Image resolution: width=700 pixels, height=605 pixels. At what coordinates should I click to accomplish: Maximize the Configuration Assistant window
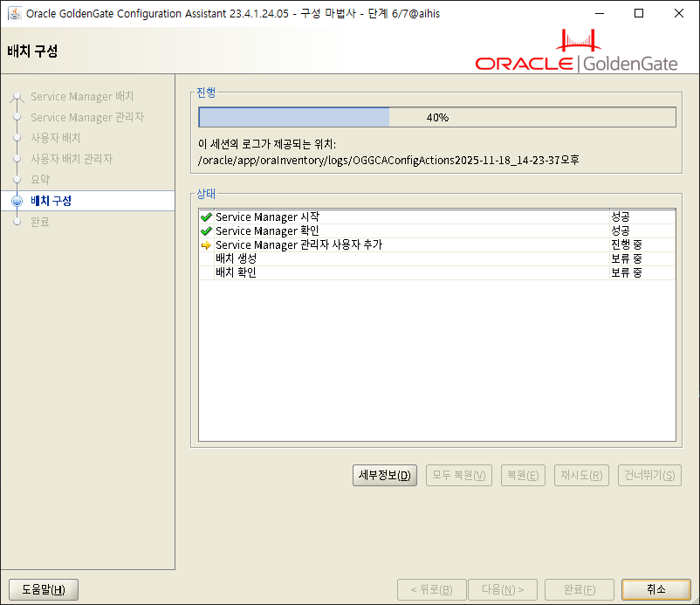[x=639, y=13]
